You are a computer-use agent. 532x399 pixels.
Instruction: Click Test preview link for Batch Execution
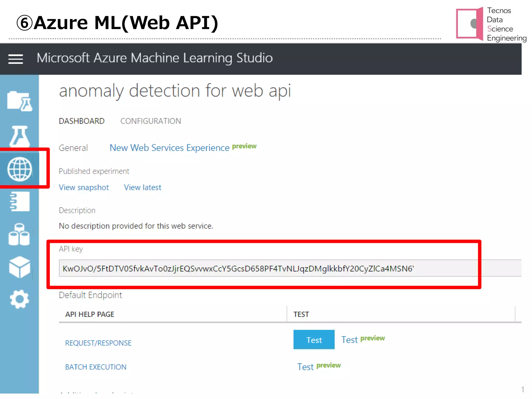pyautogui.click(x=319, y=367)
